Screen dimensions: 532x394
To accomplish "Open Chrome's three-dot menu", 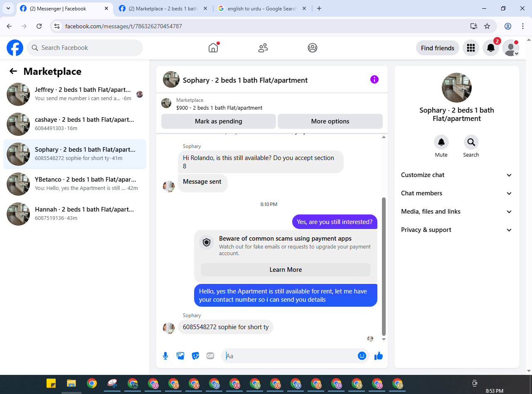I will click(x=523, y=26).
